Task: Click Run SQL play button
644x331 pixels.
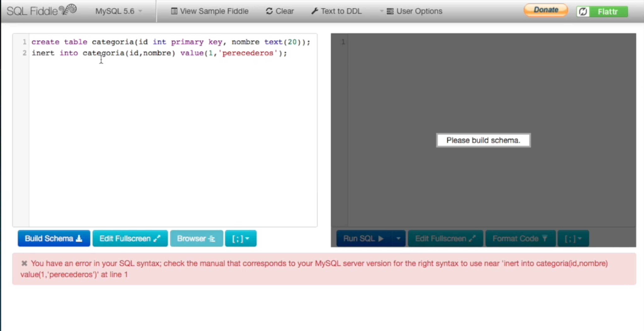Action: tap(364, 238)
